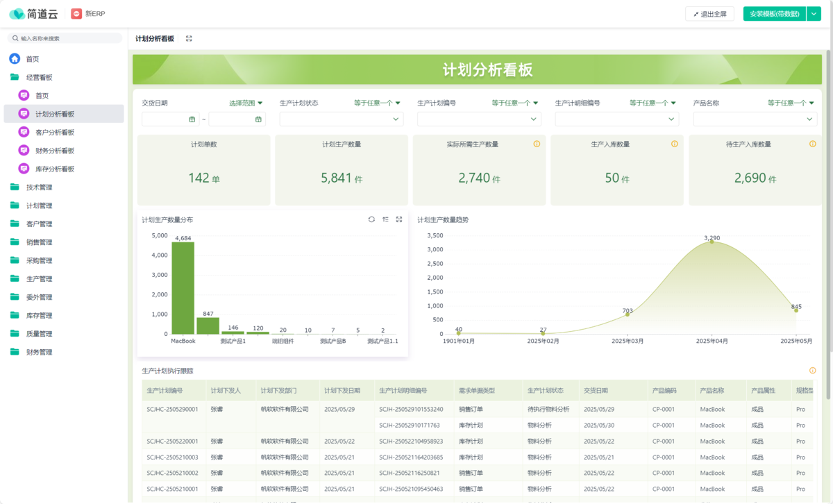Open the 产品名称 value select box

pyautogui.click(x=755, y=119)
